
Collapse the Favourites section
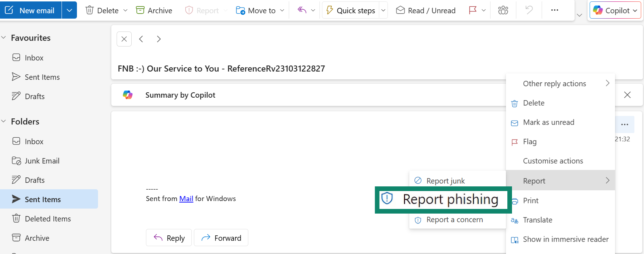(4, 38)
